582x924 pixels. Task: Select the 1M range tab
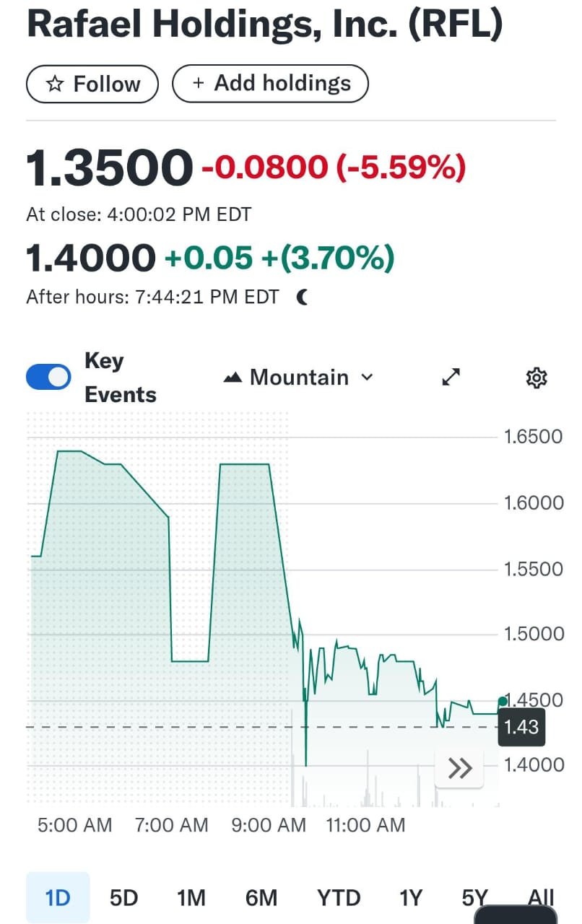click(191, 897)
